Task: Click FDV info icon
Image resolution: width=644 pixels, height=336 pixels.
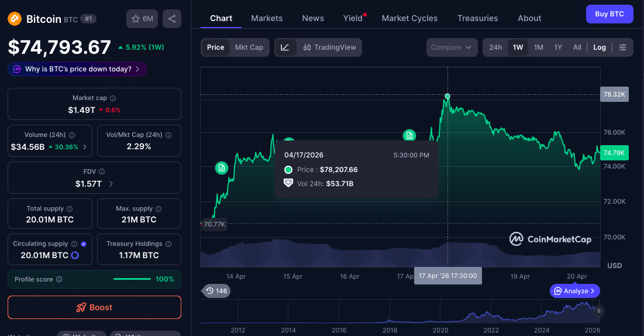Action: tap(102, 172)
